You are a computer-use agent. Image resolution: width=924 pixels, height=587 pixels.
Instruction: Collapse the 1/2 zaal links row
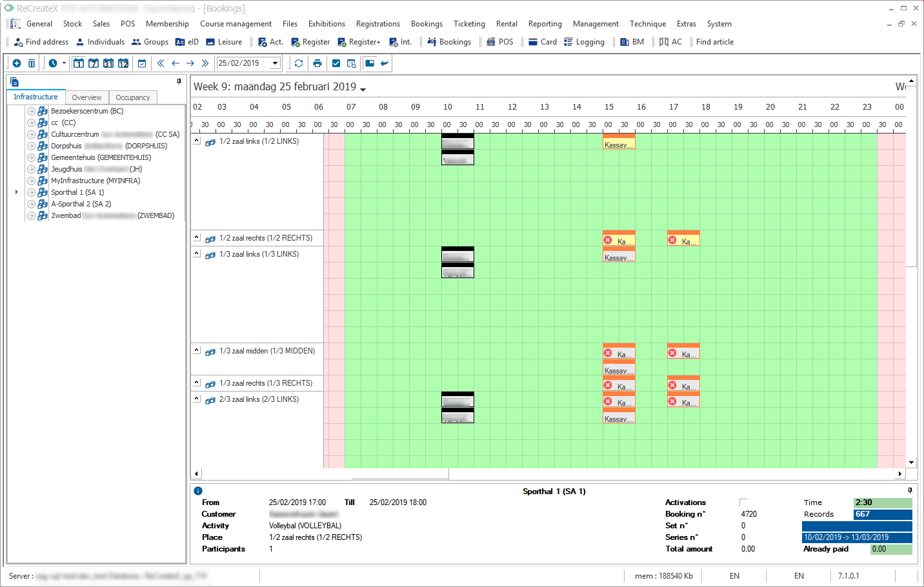197,141
